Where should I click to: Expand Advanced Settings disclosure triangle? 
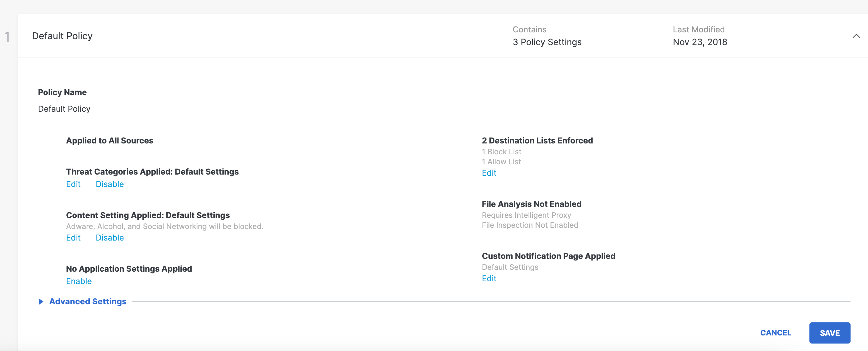click(41, 302)
